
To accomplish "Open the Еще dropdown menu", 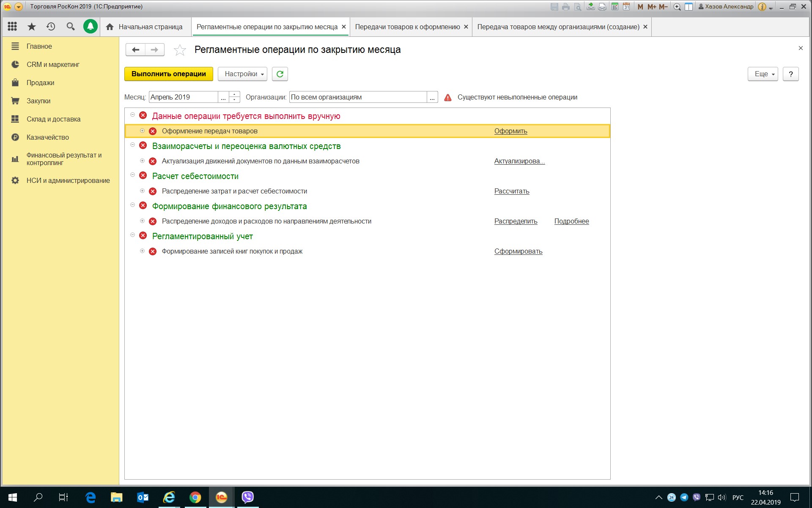I will tap(763, 74).
